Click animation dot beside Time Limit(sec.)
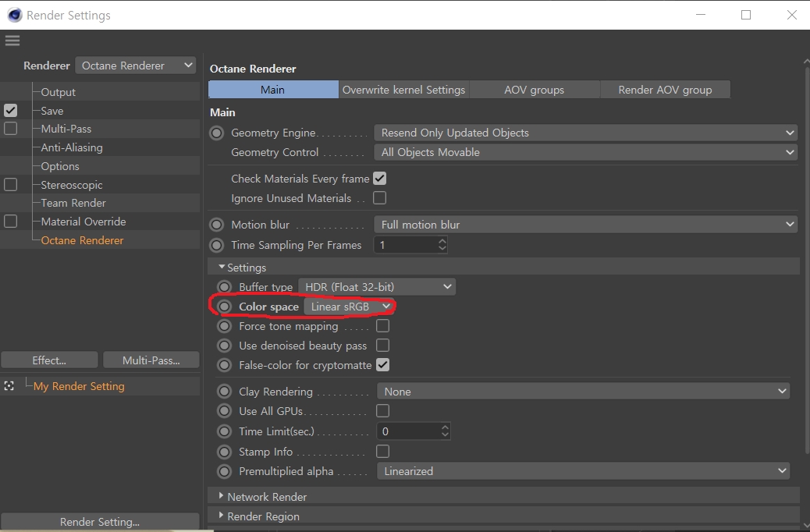 (224, 431)
